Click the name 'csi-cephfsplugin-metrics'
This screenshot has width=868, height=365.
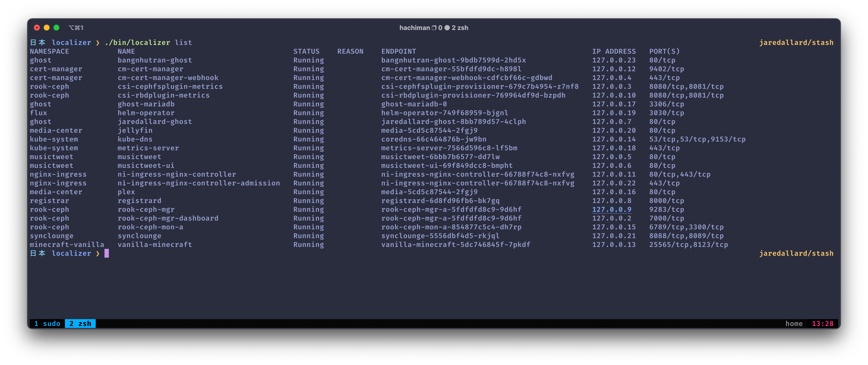[x=170, y=86]
